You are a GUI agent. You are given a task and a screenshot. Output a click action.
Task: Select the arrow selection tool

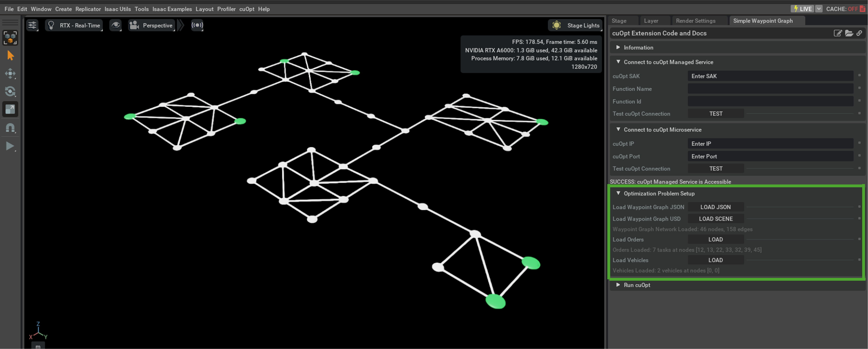coord(10,56)
